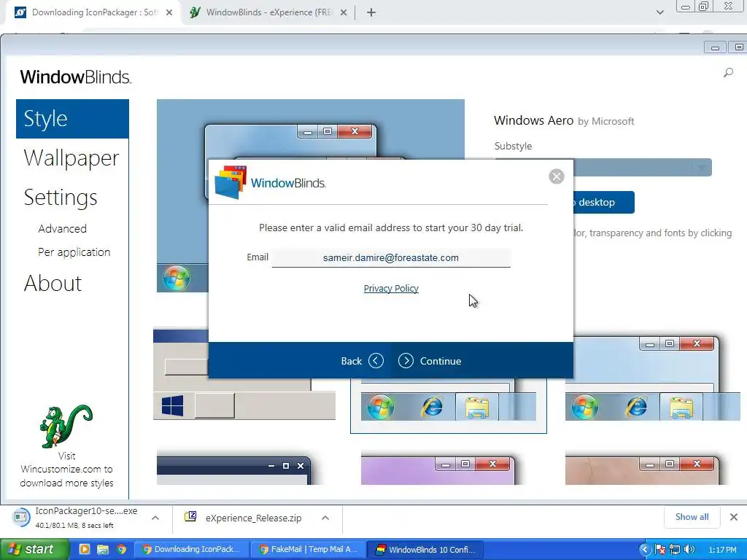Image resolution: width=747 pixels, height=560 pixels.
Task: Open the About section
Action: (53, 284)
